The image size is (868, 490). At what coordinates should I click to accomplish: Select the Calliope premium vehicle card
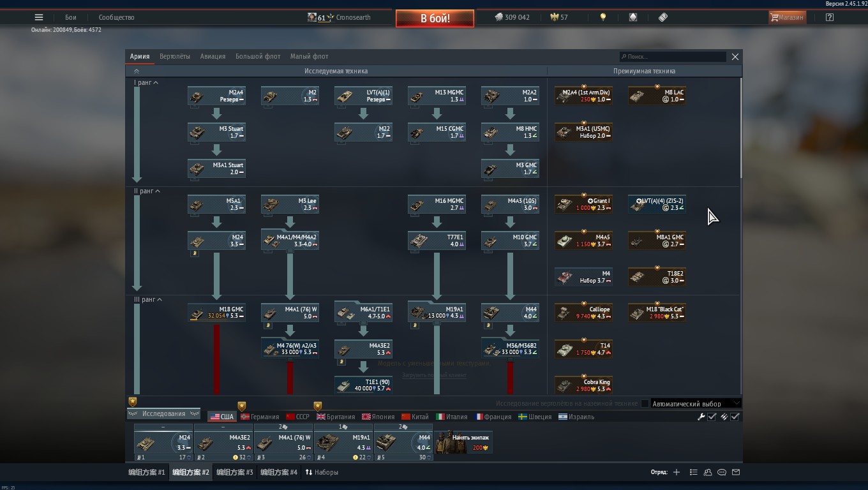[583, 312]
